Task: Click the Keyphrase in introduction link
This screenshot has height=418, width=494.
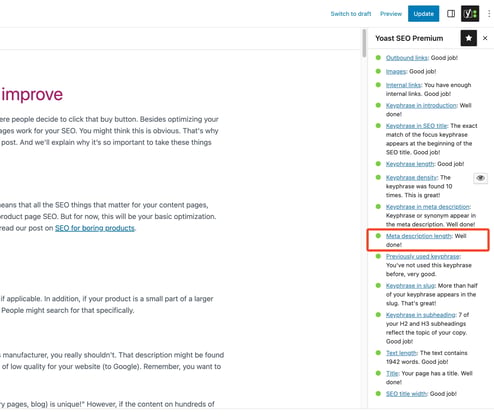Action: 421,105
